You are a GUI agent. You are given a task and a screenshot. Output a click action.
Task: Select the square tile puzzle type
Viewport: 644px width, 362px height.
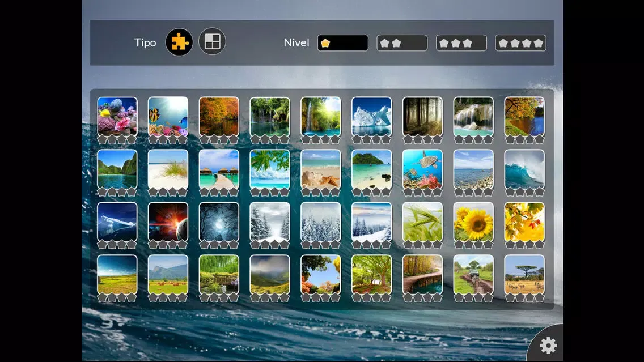[212, 41]
